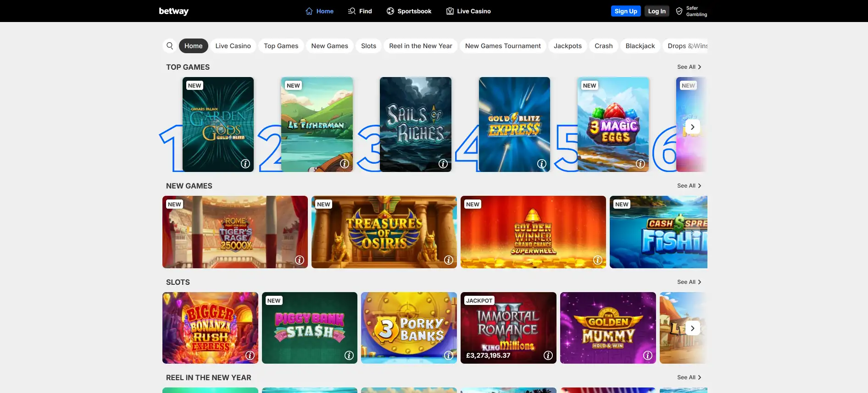
Task: Open Sportsbook in top navigation
Action: (409, 11)
